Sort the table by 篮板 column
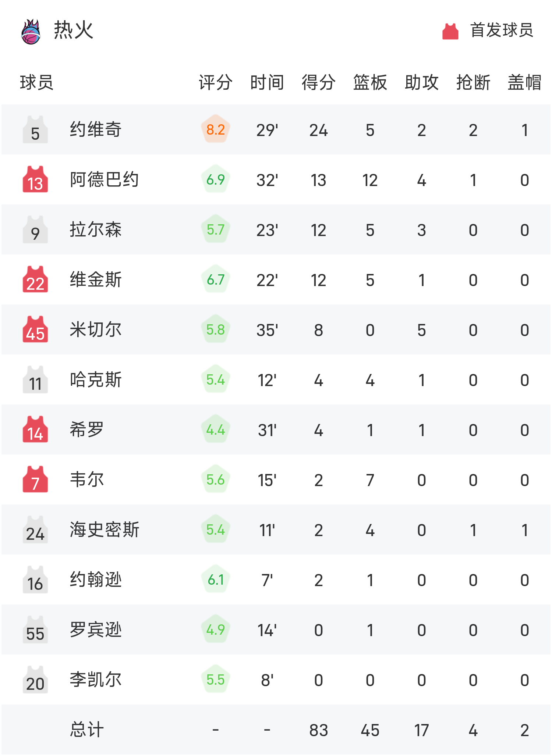 tap(370, 83)
